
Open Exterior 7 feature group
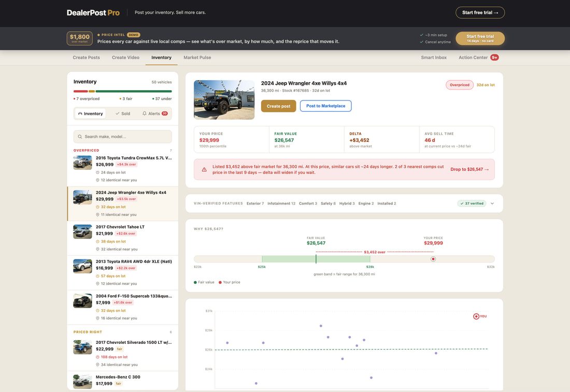point(255,204)
